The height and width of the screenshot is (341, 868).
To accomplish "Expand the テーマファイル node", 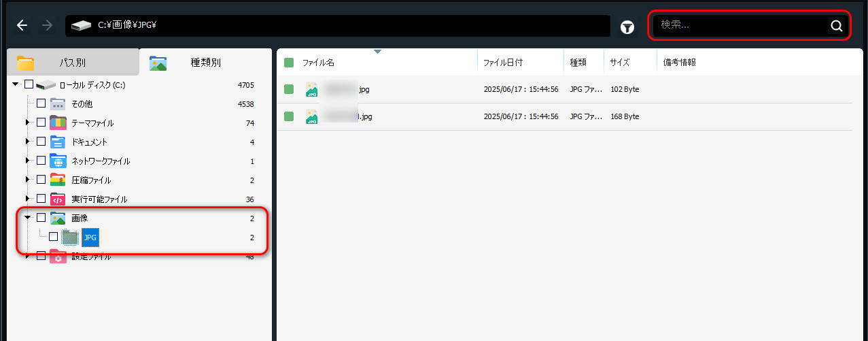I will (28, 123).
